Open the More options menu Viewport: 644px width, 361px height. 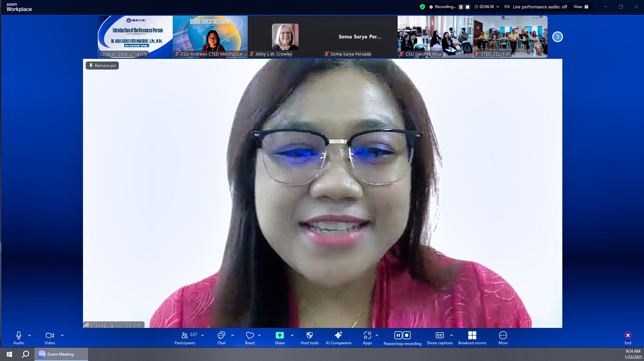pos(503,338)
